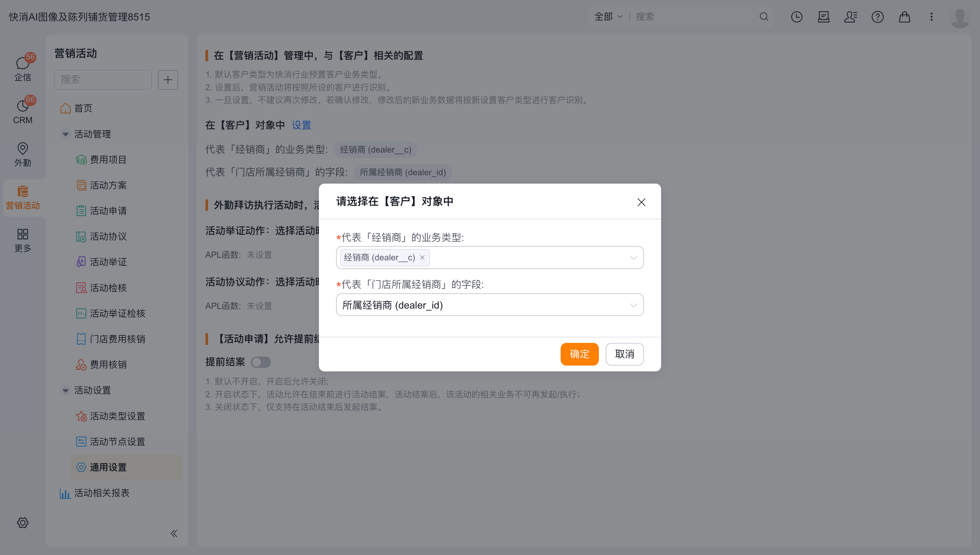The width and height of the screenshot is (980, 555).
Task: Open the clock history icon
Action: [x=797, y=17]
